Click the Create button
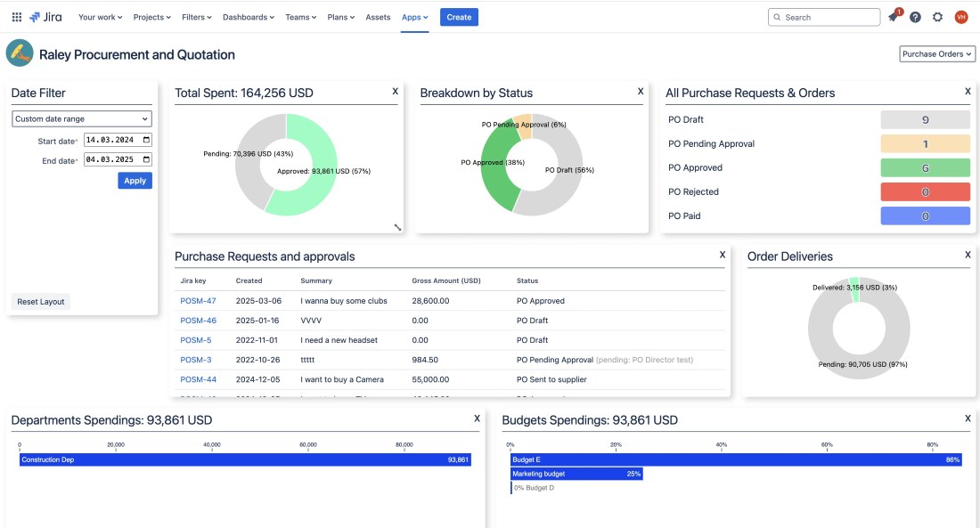This screenshot has height=528, width=980. [459, 16]
